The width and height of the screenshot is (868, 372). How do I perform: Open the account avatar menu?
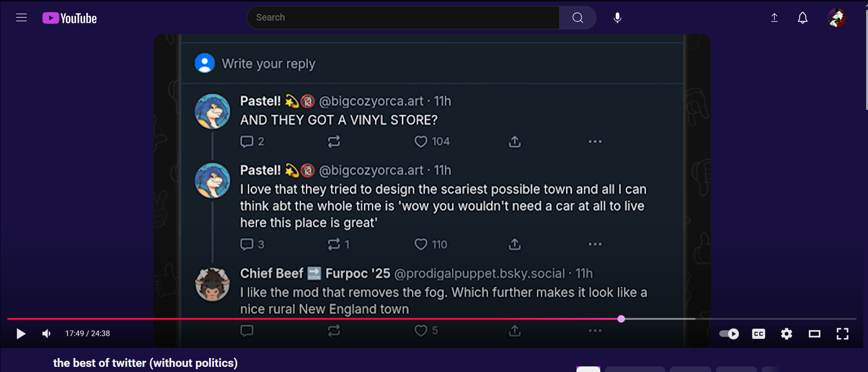click(837, 18)
